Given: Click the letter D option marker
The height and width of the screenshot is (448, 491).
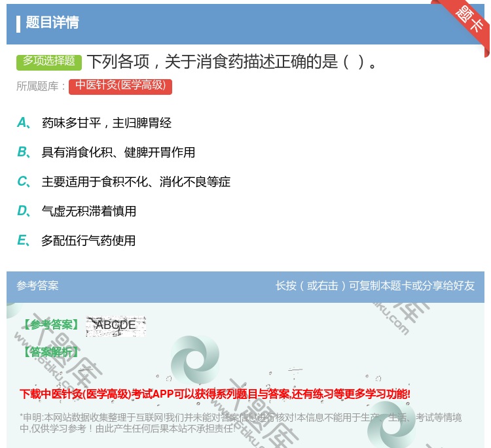Looking at the screenshot, I should [24, 211].
